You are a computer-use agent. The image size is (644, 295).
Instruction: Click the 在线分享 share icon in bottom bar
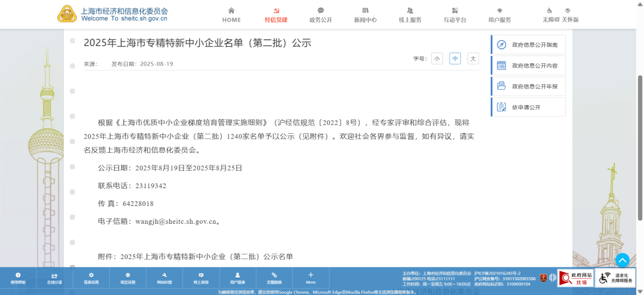(55, 275)
